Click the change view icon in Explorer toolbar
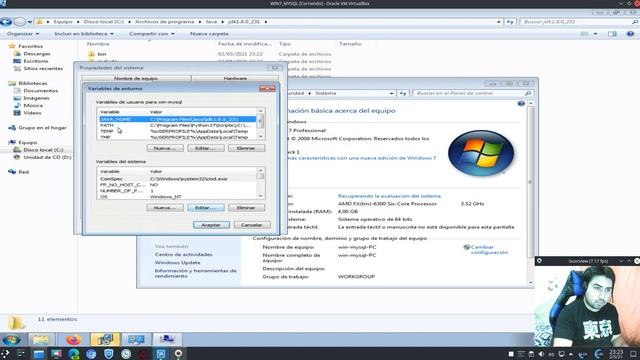 (x=584, y=34)
